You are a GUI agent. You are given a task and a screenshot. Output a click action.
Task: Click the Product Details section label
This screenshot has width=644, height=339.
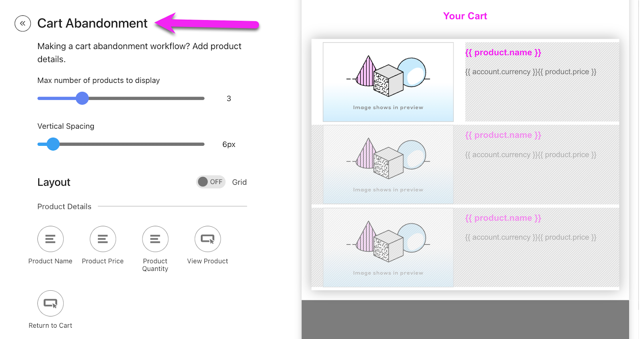click(64, 207)
